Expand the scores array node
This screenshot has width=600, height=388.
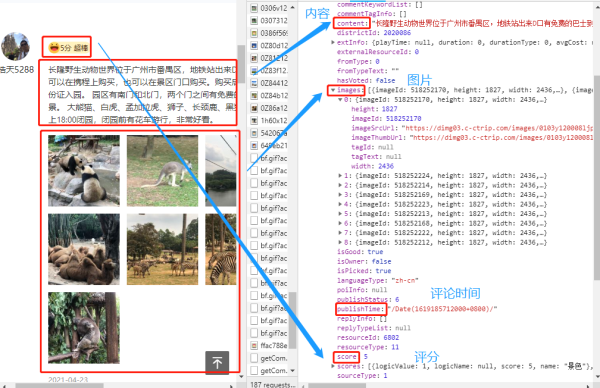tap(333, 366)
